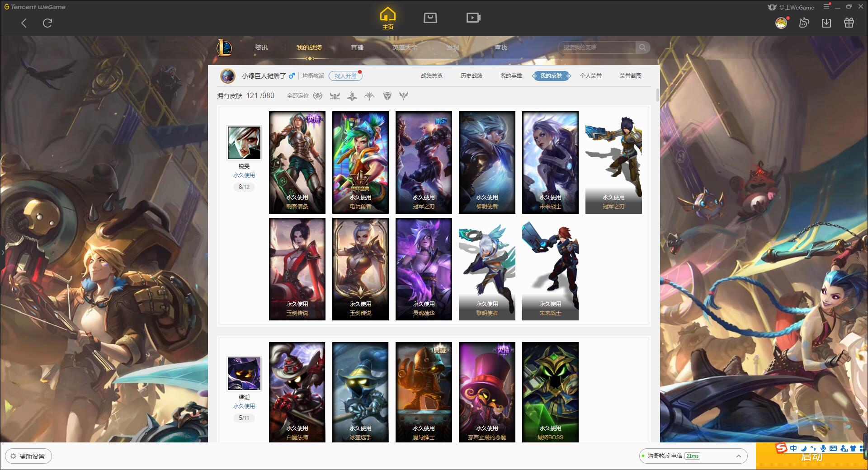Open the 查找 tab
868x470 pixels.
pos(501,47)
